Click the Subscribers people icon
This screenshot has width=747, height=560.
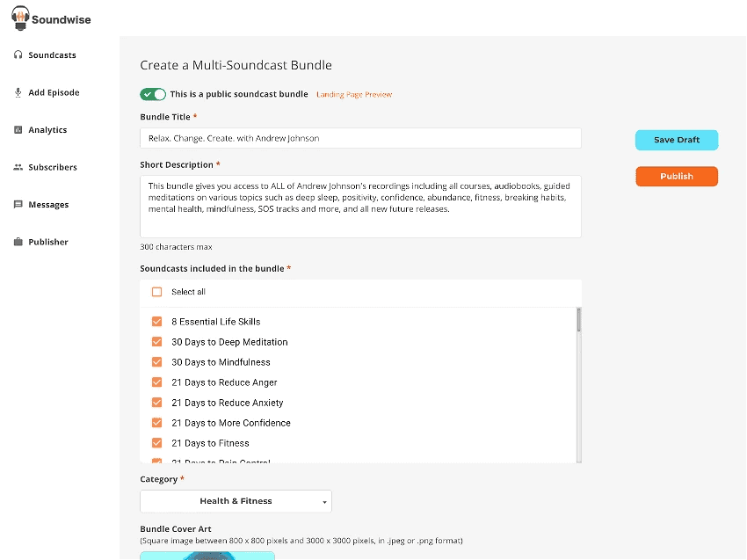tap(18, 167)
